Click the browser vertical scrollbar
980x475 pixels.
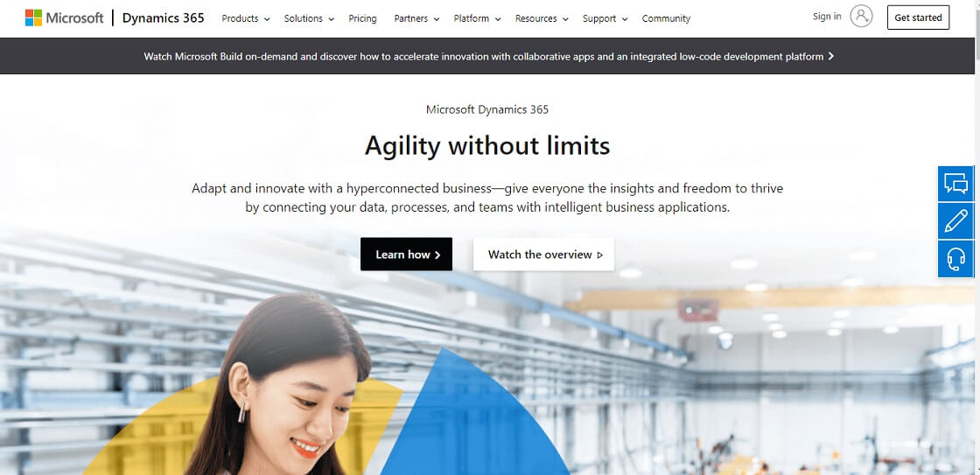976,238
